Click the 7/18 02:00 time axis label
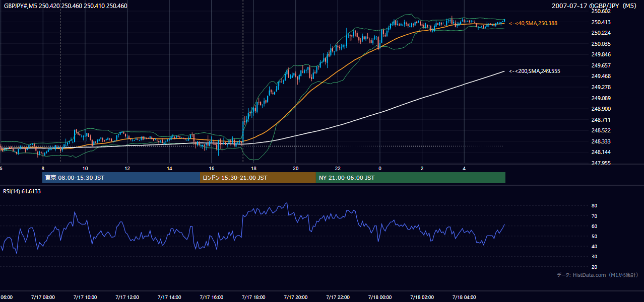Viewport: 644px width, 302px height. click(422, 297)
